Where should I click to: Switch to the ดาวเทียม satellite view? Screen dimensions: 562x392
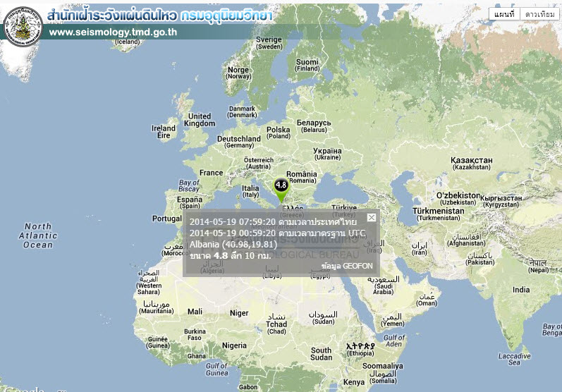[x=539, y=14]
